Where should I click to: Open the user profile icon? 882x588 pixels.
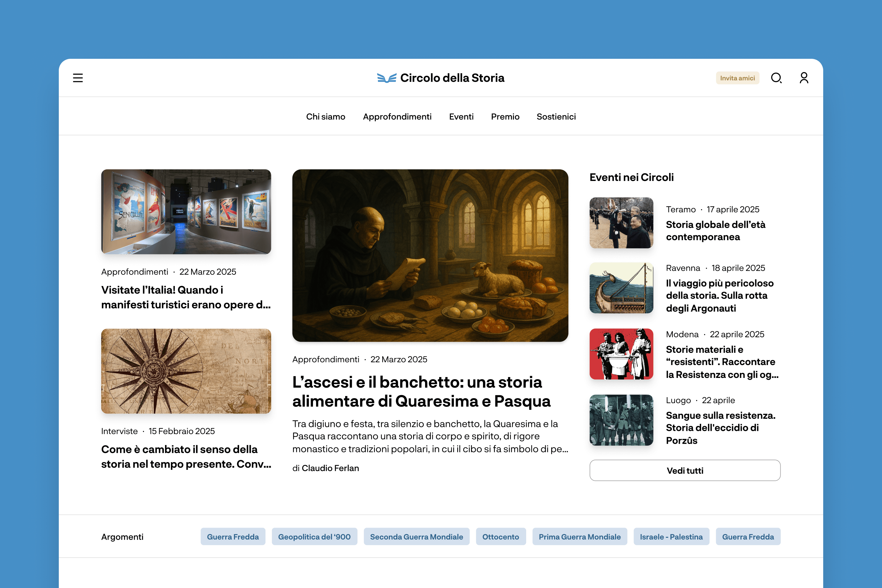[804, 78]
